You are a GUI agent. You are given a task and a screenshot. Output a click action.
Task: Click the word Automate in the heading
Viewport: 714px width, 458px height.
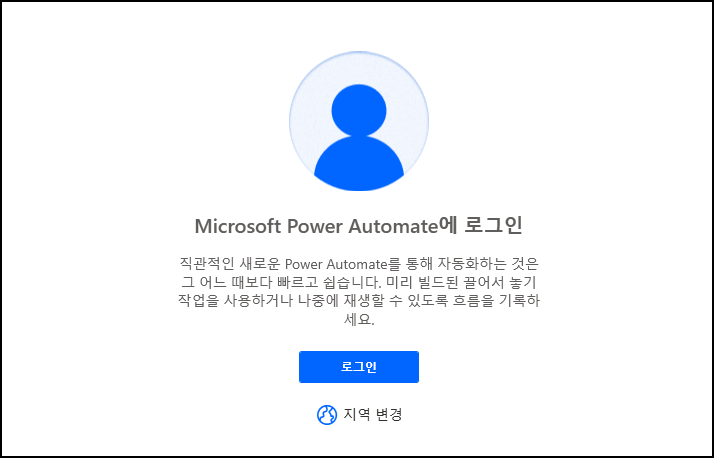coord(393,226)
